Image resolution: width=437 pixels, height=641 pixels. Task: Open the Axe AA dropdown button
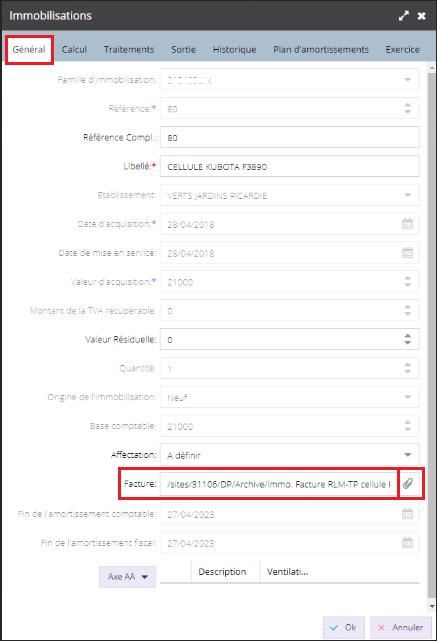point(128,576)
